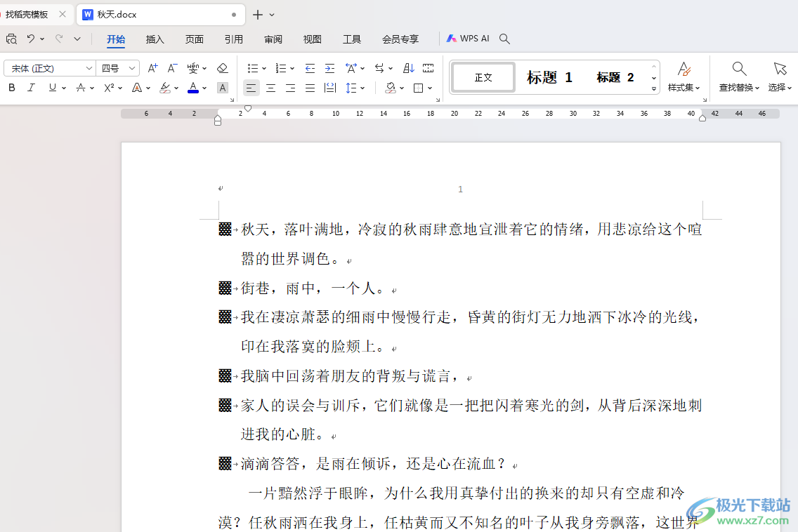Toggle character shading A icon
798x532 pixels.
coord(223,88)
